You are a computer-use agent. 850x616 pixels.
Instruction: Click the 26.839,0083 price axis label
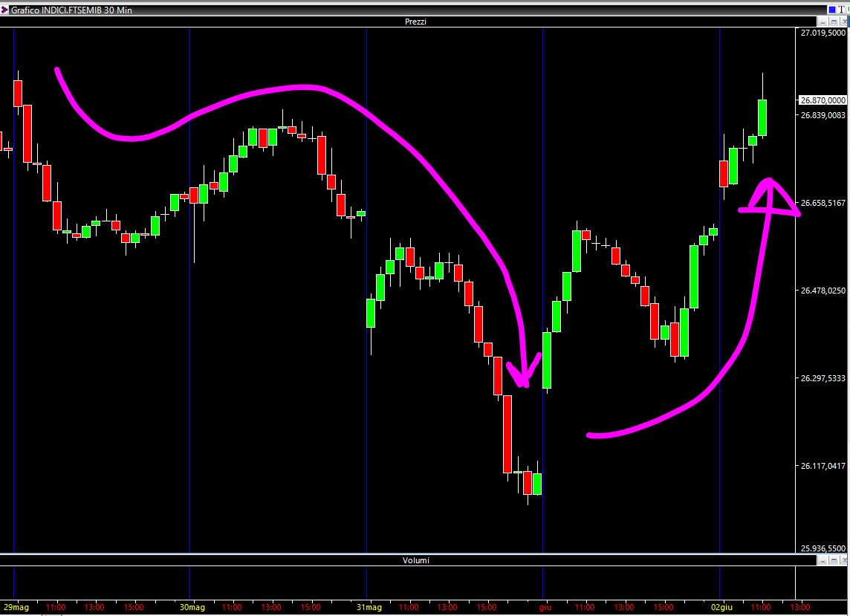pos(823,115)
